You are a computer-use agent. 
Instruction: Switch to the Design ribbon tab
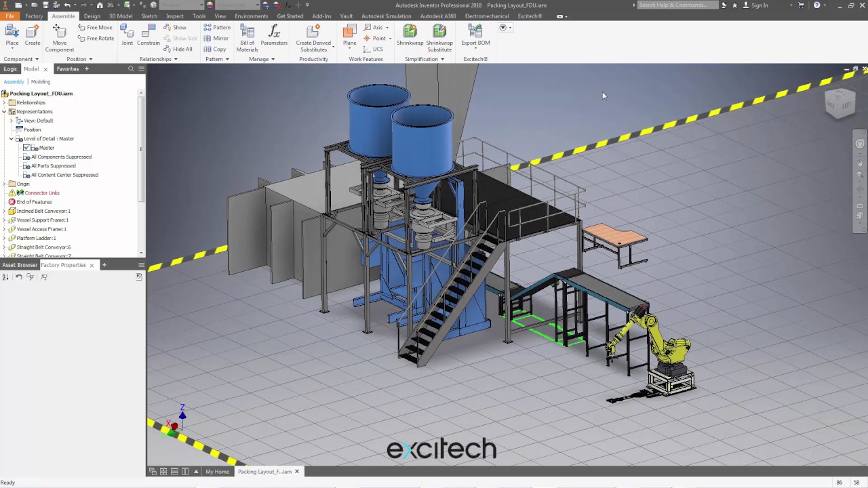(92, 16)
